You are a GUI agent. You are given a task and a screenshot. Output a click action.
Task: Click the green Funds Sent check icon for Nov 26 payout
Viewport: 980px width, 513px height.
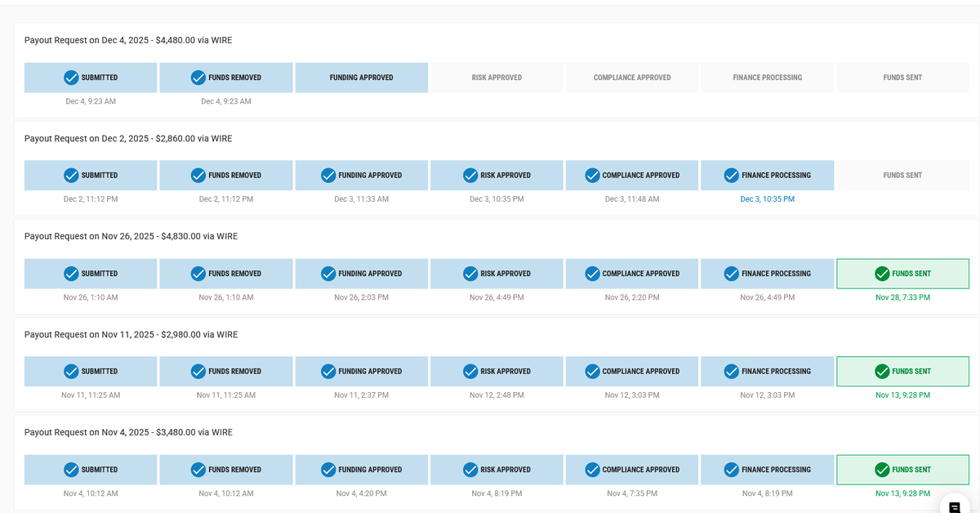(x=882, y=274)
